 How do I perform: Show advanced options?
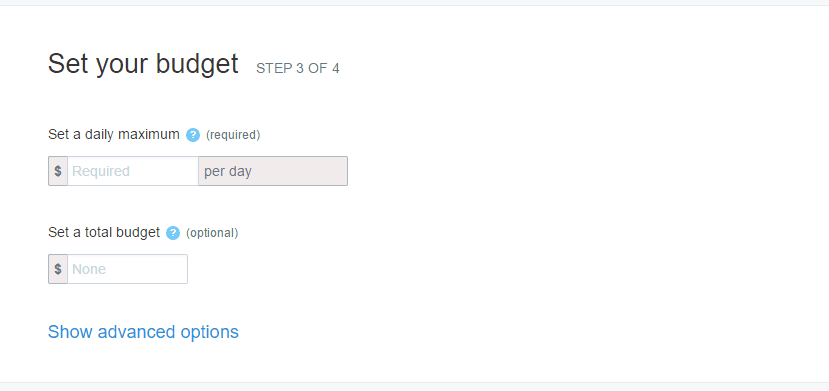[143, 332]
